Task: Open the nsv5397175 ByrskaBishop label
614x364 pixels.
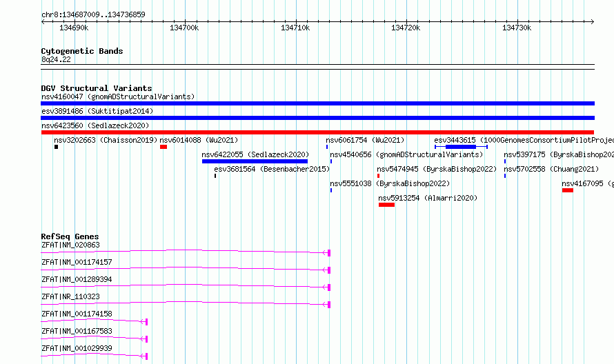Action: [x=559, y=154]
